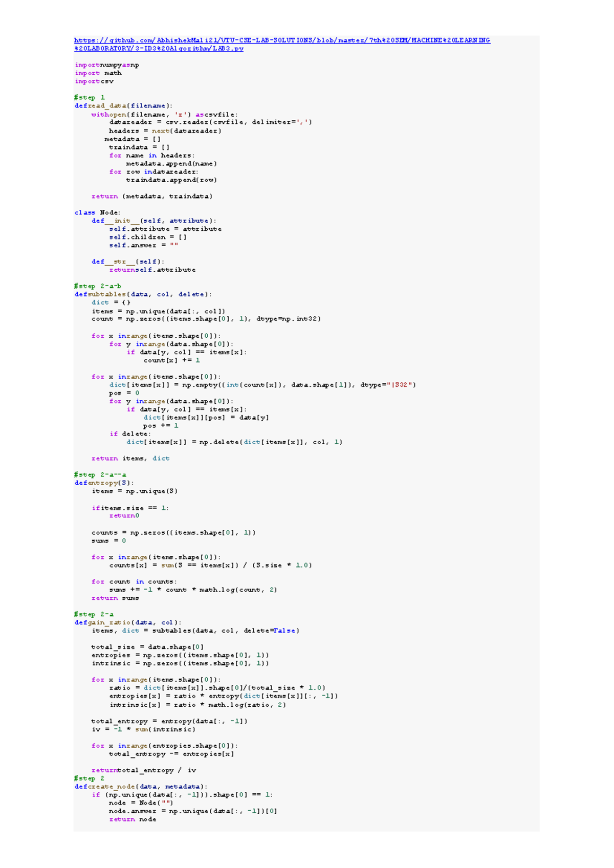Screen dimensions: 614x868
Task: Click the 'return items, dict' statement
Action: point(130,459)
